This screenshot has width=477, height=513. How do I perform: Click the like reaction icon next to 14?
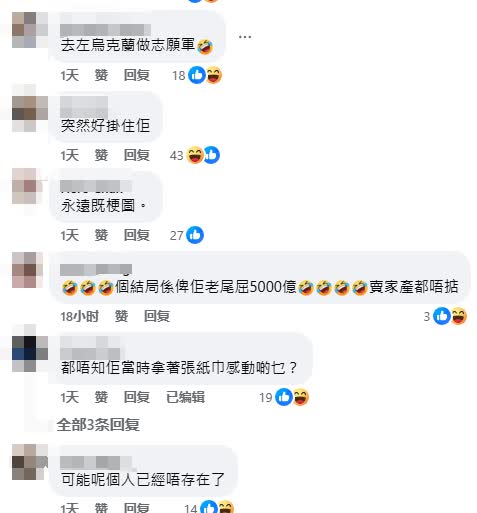click(209, 507)
